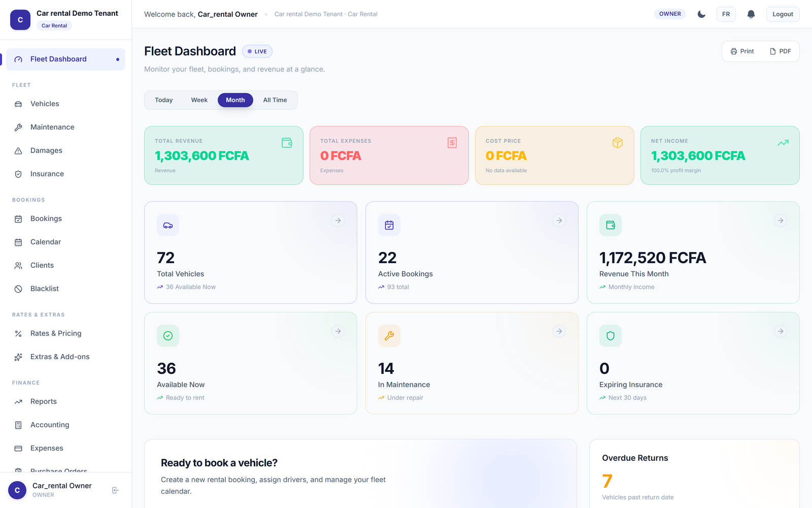Click the Car Rental tenant badge
This screenshot has width=812, height=508.
[54, 26]
